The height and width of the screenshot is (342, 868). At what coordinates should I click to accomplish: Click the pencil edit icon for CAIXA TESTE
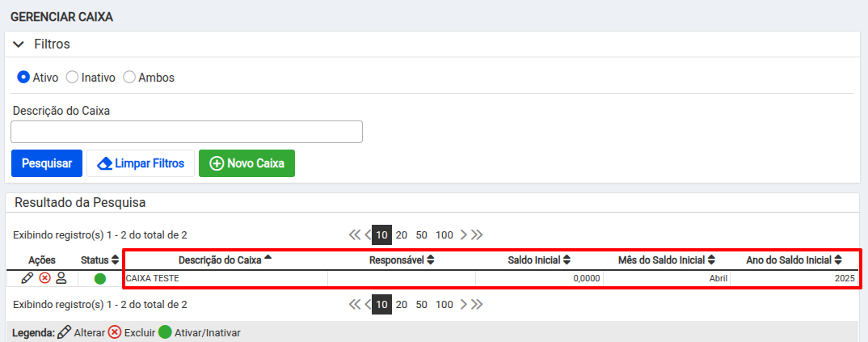click(27, 278)
